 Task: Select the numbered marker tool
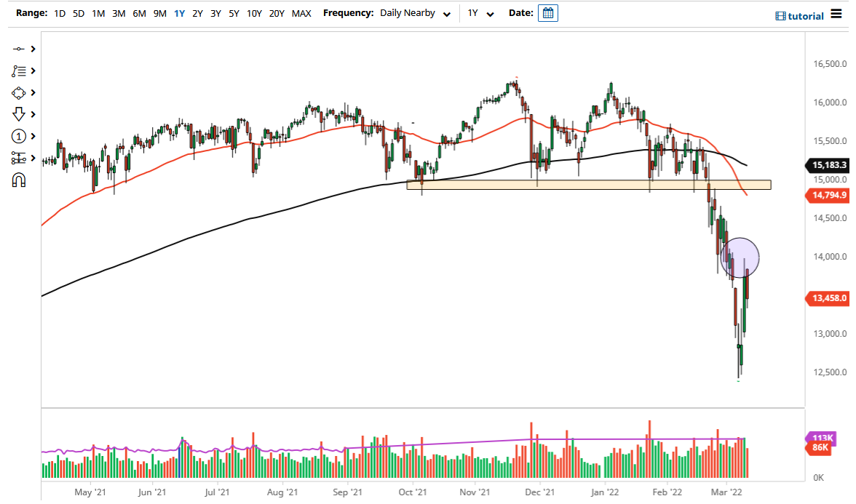pyautogui.click(x=20, y=136)
